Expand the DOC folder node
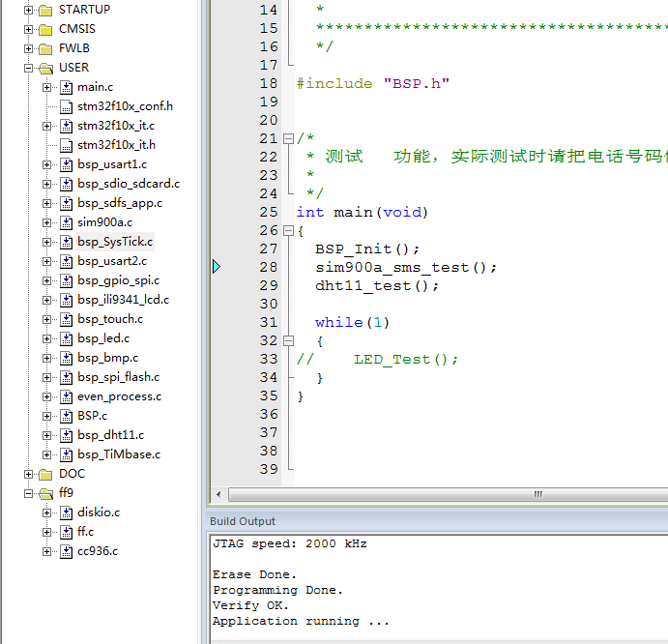 [28, 475]
